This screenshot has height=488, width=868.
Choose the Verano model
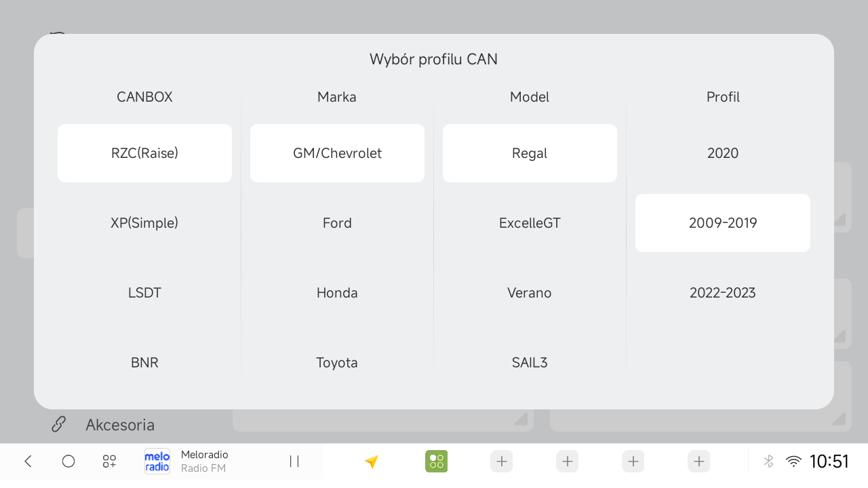coord(530,293)
